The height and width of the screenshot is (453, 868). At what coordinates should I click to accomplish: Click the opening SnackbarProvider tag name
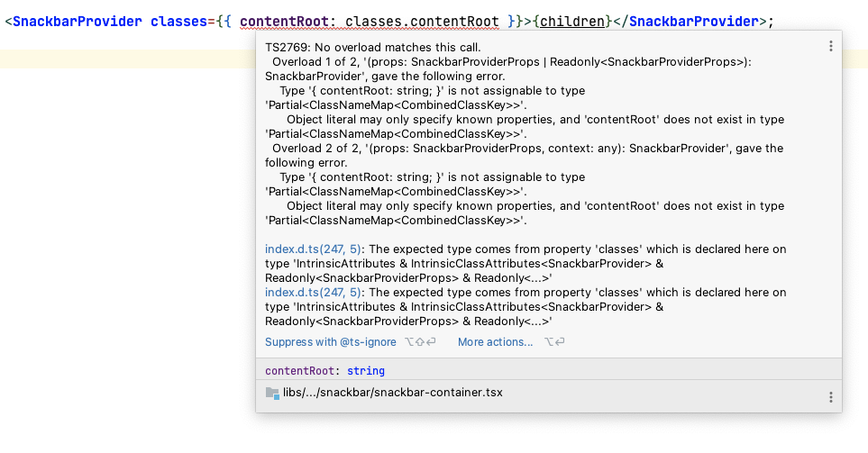click(77, 22)
